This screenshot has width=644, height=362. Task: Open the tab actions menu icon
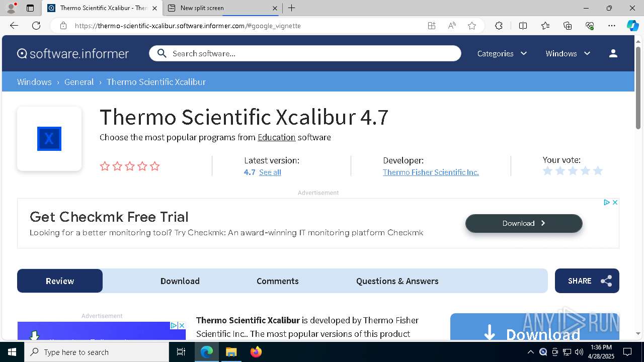(x=30, y=8)
